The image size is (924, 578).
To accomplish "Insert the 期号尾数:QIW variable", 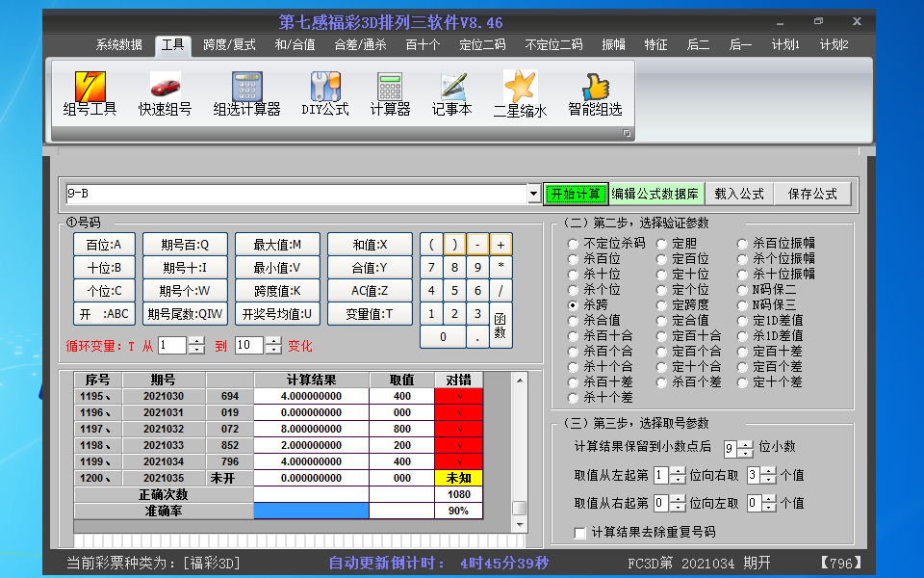I will point(185,314).
